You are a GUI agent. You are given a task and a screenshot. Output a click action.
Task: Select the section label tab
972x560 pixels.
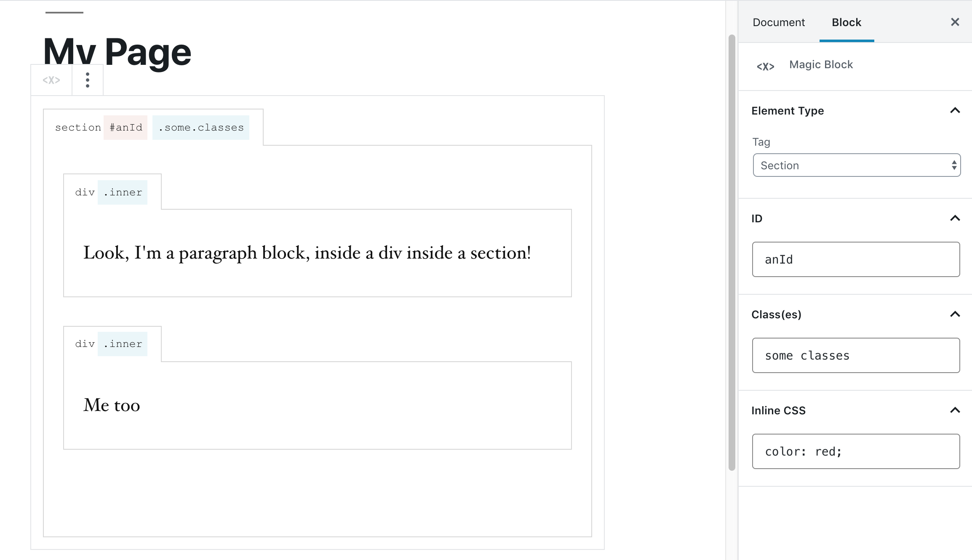[78, 128]
